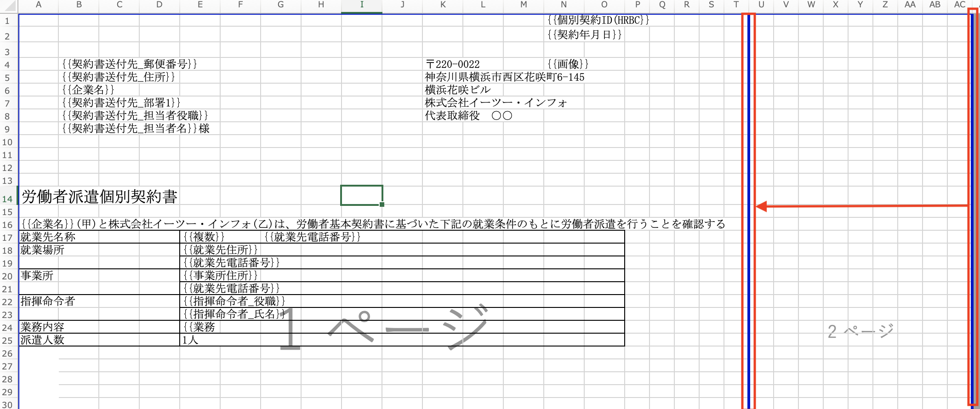
Task: Click the 代表取締役 〇〇 cell
Action: pyautogui.click(x=468, y=116)
